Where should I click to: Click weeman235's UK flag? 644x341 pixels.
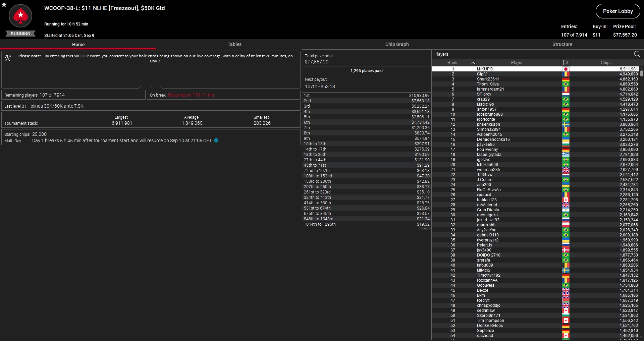tap(566, 170)
